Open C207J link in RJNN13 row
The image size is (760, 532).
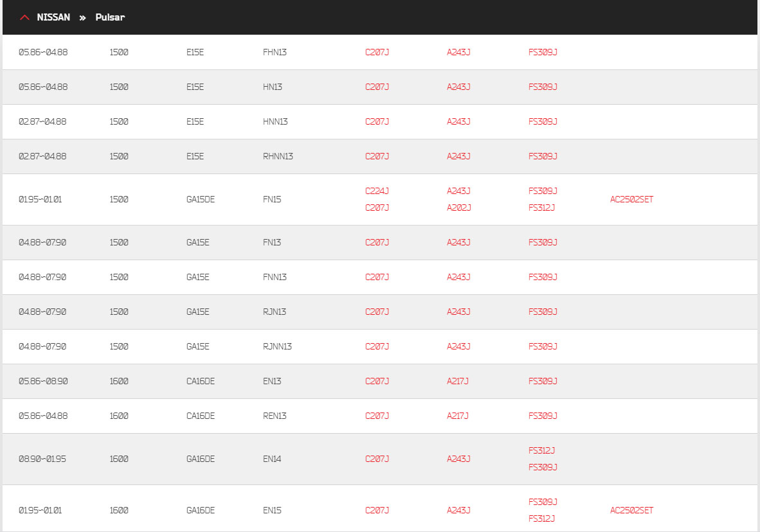[x=377, y=346]
